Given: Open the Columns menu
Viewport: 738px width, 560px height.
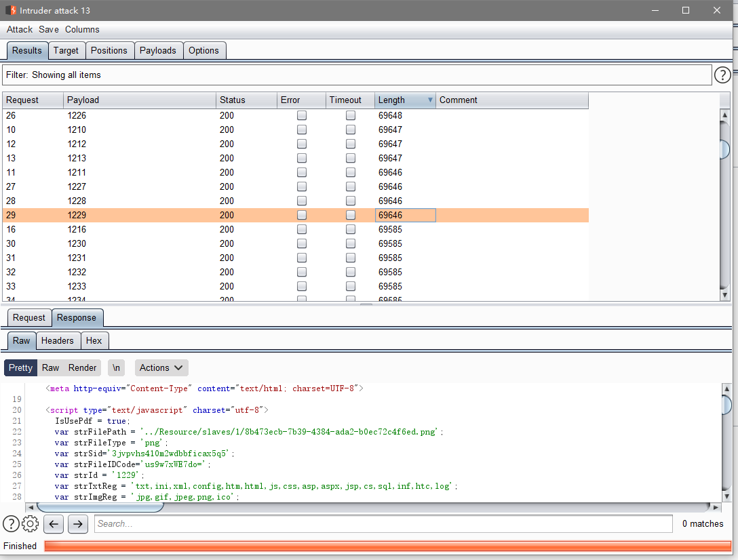Looking at the screenshot, I should (x=82, y=29).
